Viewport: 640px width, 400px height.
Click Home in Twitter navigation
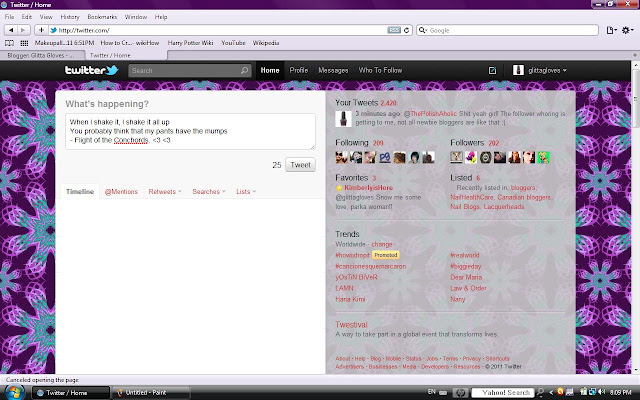click(270, 70)
